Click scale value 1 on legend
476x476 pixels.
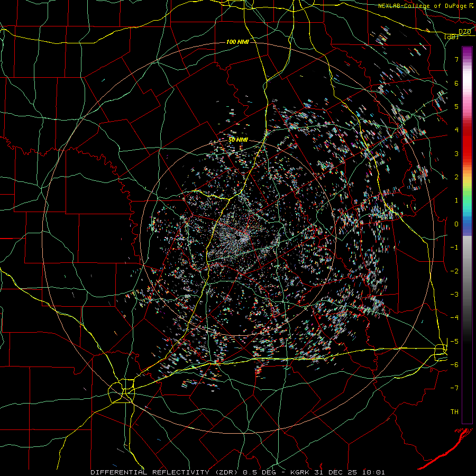click(456, 200)
